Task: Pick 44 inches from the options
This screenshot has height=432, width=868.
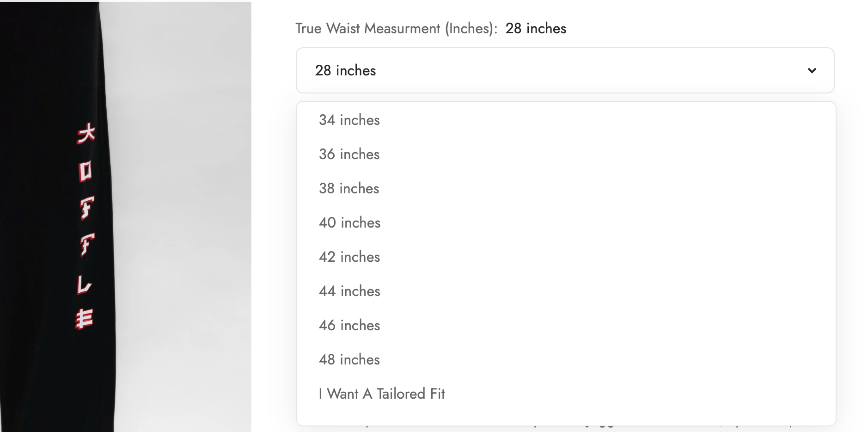Action: [x=350, y=291]
